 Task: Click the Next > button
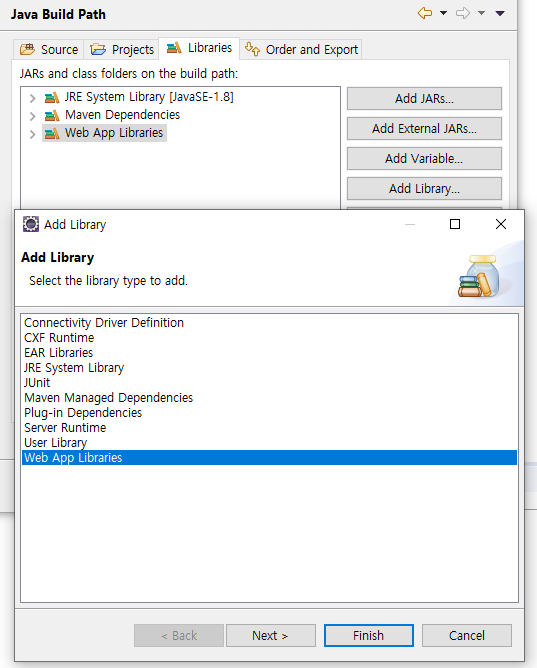pos(270,636)
